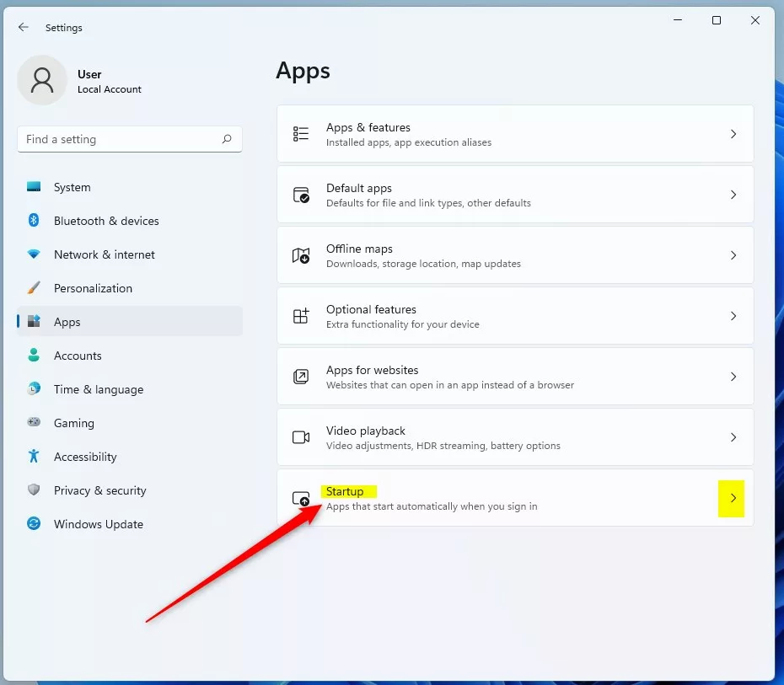The height and width of the screenshot is (685, 784).
Task: Click the Windows Update sync icon
Action: (34, 524)
